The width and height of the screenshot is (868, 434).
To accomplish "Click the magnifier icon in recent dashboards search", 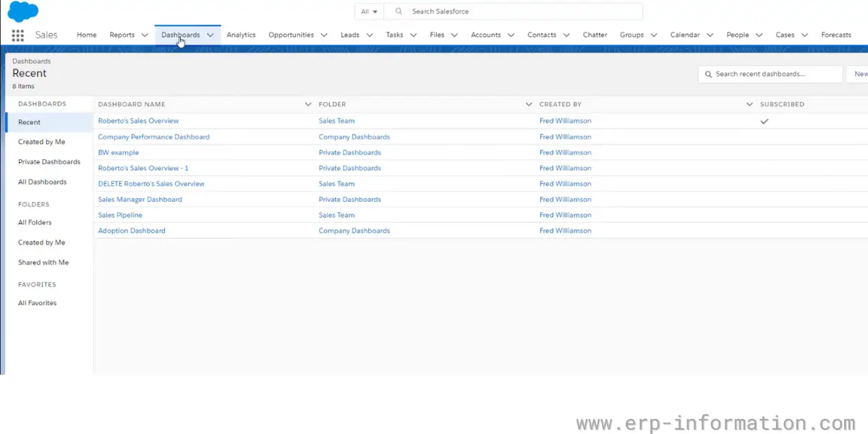I will pyautogui.click(x=707, y=74).
